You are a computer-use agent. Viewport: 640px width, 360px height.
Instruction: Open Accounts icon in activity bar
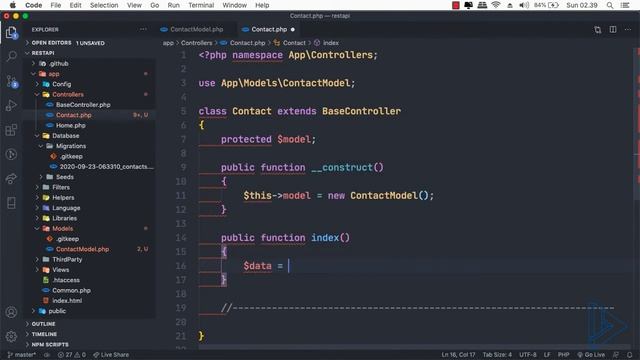11,312
